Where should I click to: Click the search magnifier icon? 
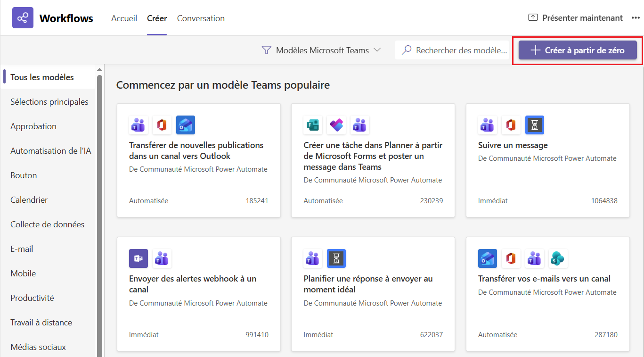407,50
